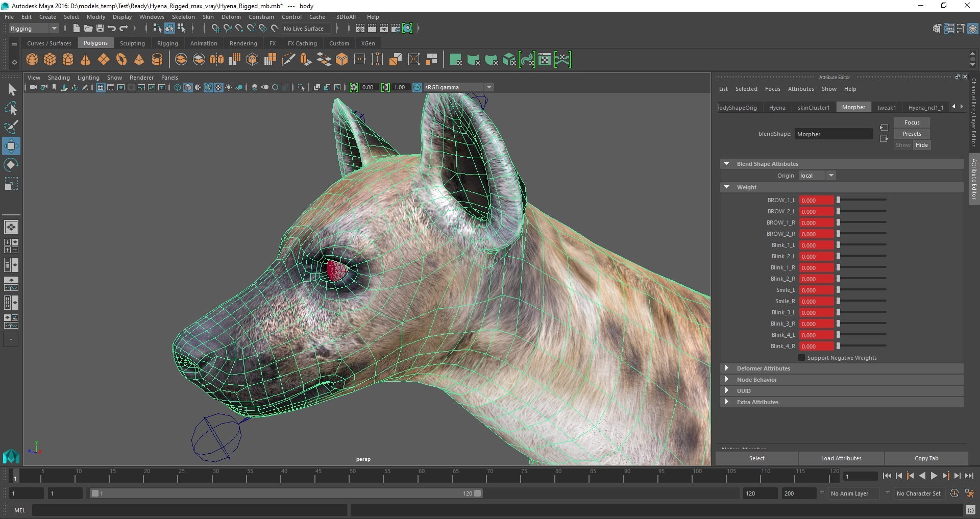
Task: Click the Focus button
Action: click(912, 122)
